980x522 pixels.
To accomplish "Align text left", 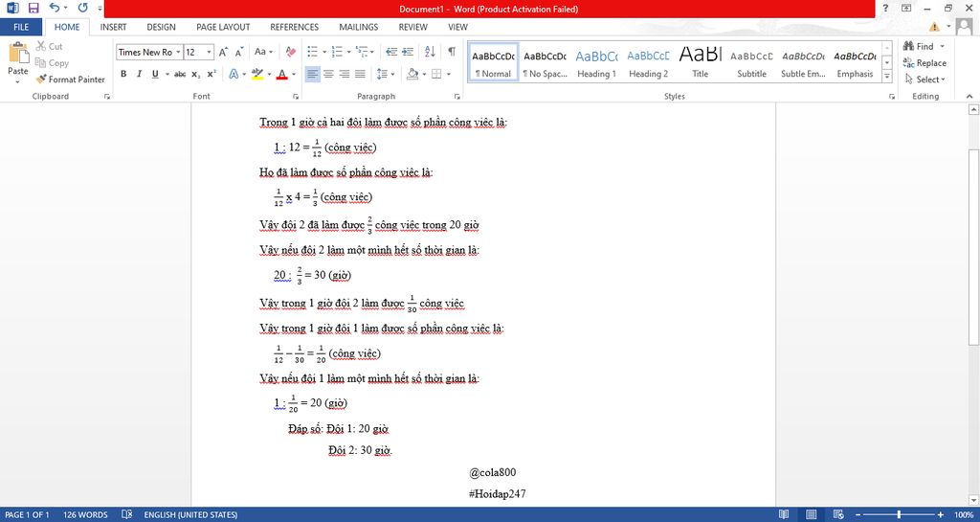I will click(313, 74).
